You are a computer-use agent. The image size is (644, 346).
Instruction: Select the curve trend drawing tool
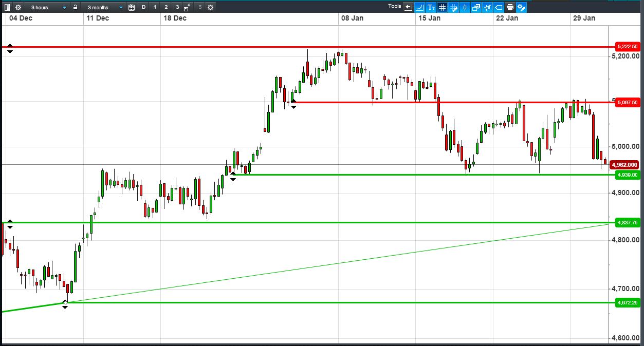[x=419, y=7]
